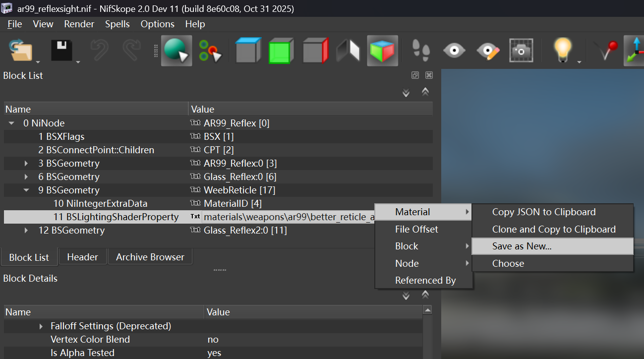This screenshot has width=644, height=359.
Task: Switch to the green front view cube
Action: [281, 51]
